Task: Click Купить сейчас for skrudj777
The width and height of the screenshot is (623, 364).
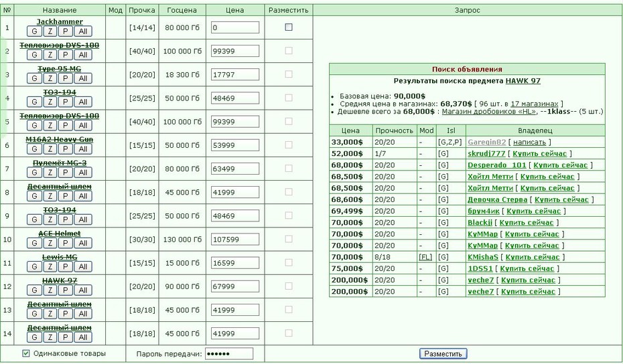Action: pos(539,154)
